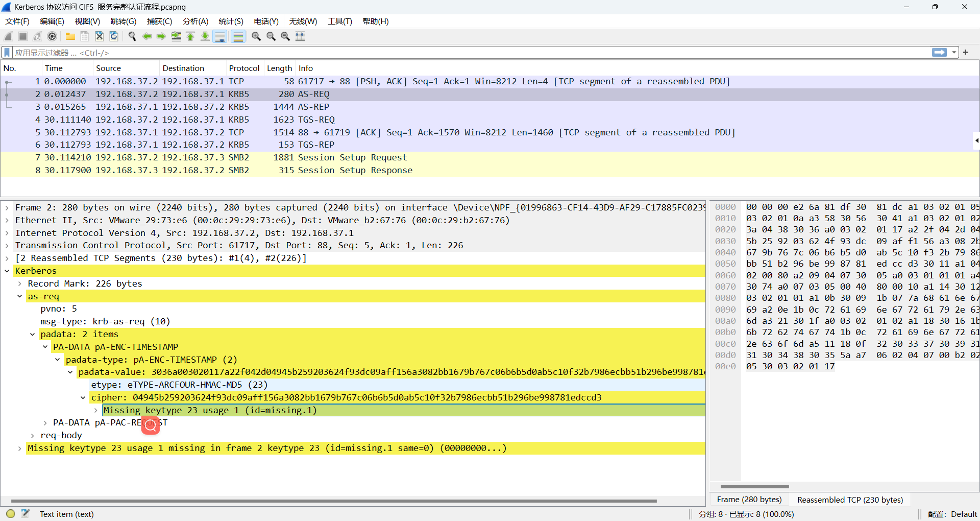Image resolution: width=980 pixels, height=521 pixels.
Task: Click the apply display filter arrow button
Action: [939, 53]
